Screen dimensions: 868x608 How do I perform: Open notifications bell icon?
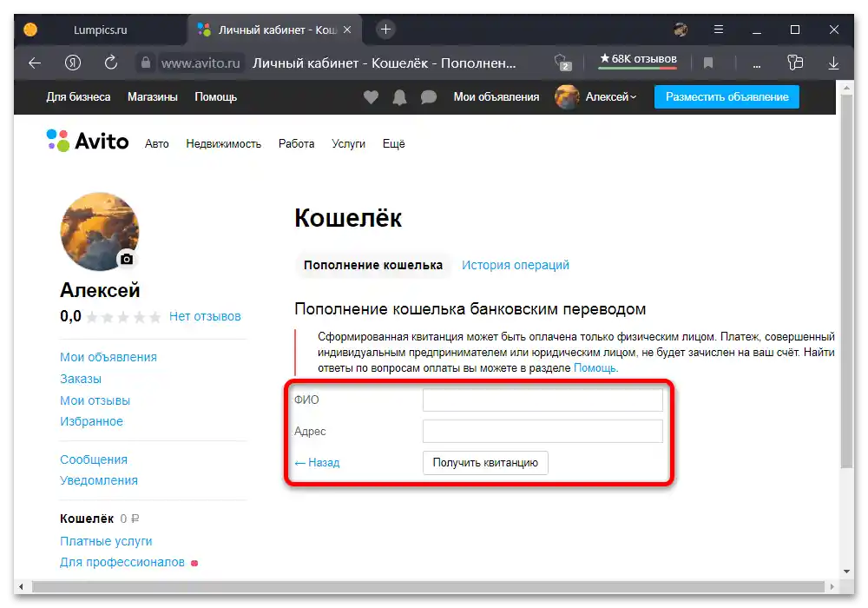point(399,97)
